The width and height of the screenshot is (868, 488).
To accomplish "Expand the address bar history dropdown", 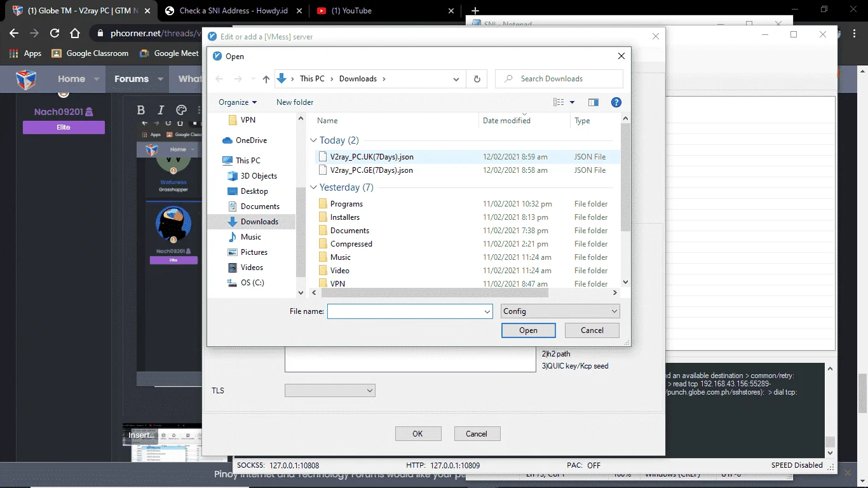I will (x=456, y=79).
